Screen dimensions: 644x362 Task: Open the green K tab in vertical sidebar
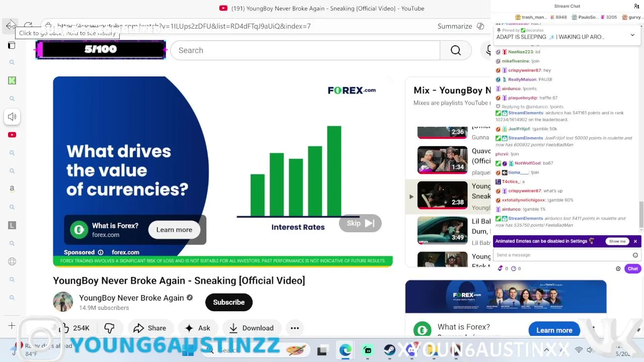[12, 80]
